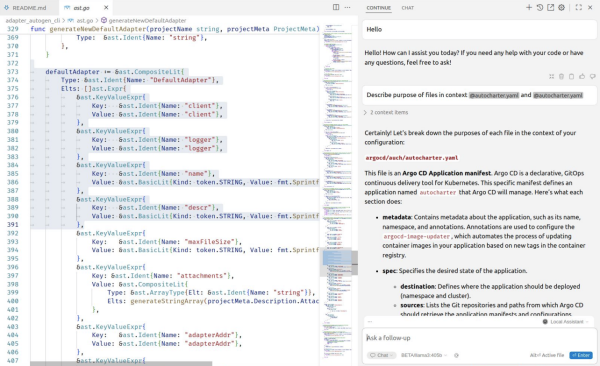This screenshot has height=366, width=600.
Task: Click generateNewDefaultAdapter breadcrumb symbol icon
Action: [104, 20]
